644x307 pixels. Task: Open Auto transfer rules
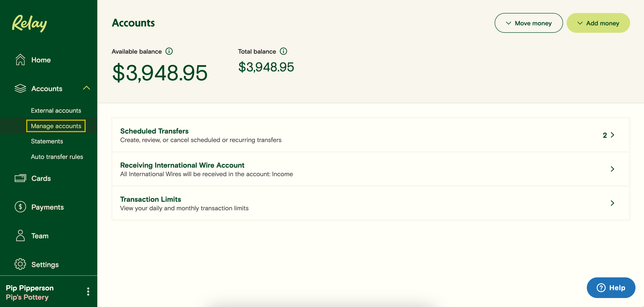pos(57,157)
